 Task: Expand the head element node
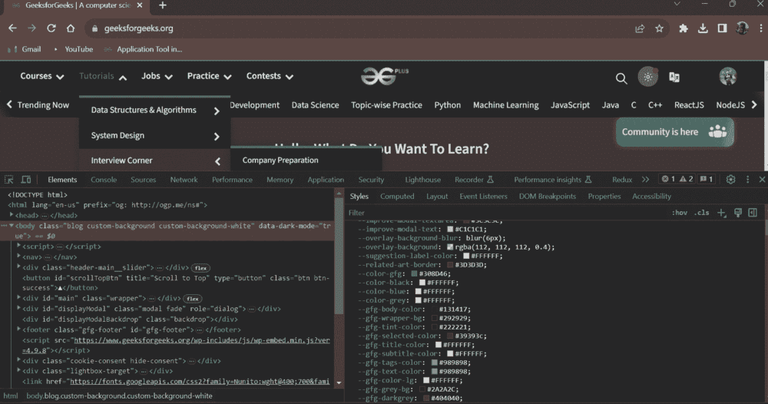pos(11,215)
